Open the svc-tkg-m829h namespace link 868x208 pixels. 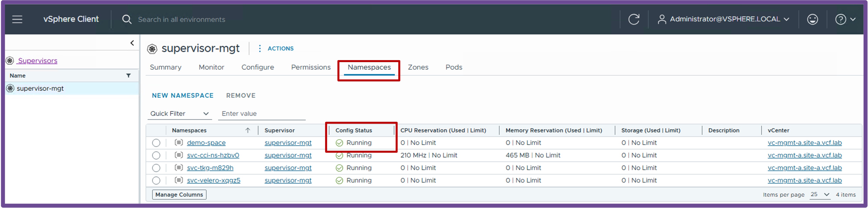[210, 168]
